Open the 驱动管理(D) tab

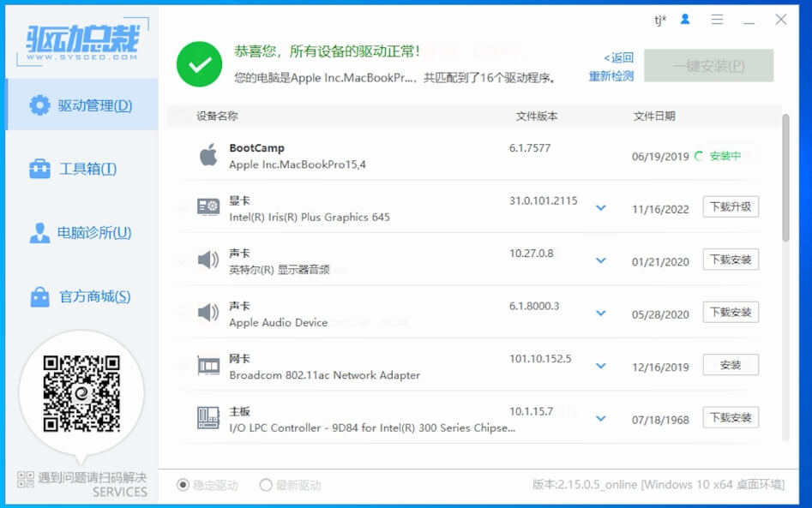[x=81, y=105]
